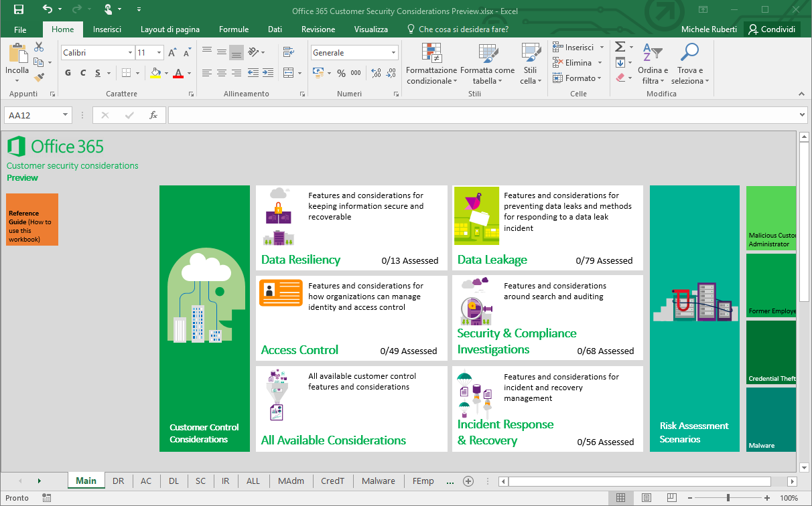Image resolution: width=812 pixels, height=506 pixels.
Task: Open All Available Considerations link
Action: (334, 440)
